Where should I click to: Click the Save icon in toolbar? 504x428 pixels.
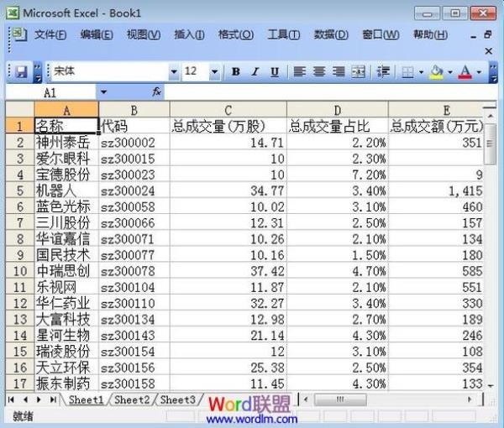coord(21,71)
